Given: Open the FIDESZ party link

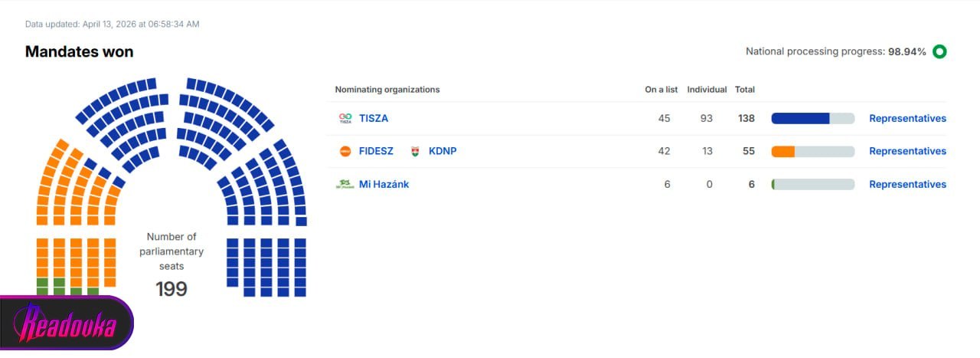Looking at the screenshot, I should click(376, 152).
